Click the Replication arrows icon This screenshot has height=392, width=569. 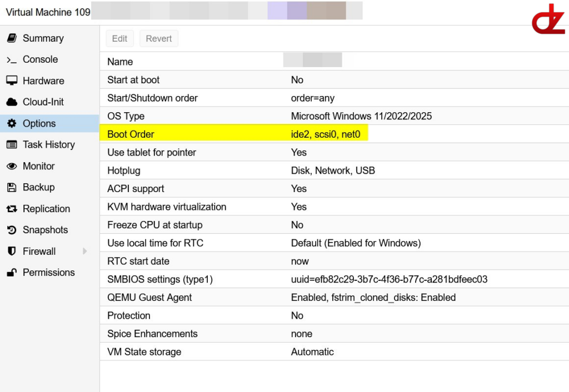[12, 209]
